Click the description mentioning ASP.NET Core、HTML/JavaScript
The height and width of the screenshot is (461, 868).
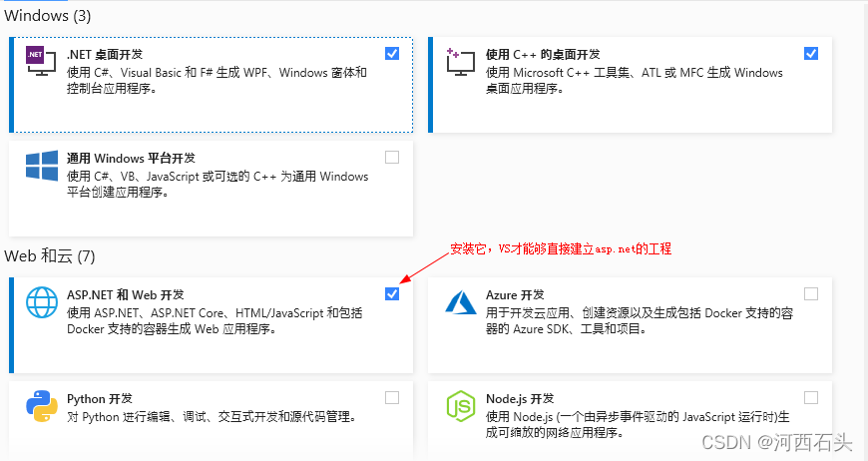point(215,321)
